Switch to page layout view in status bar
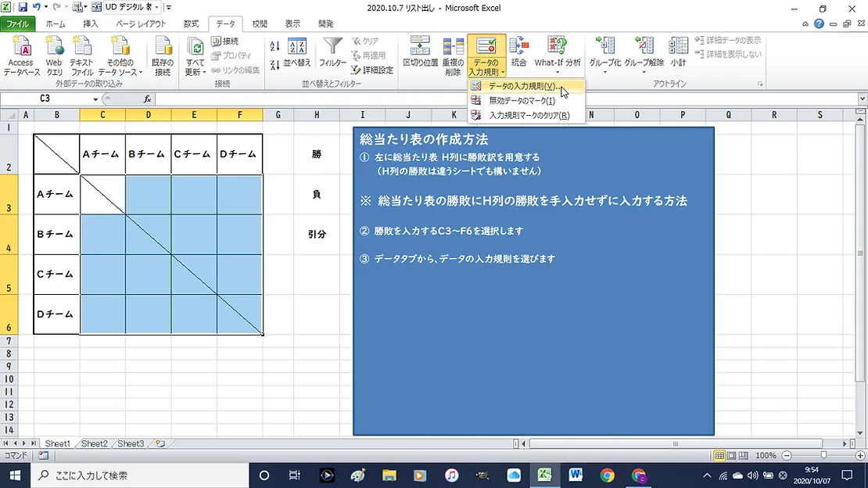Image resolution: width=868 pixels, height=488 pixels. click(732, 455)
